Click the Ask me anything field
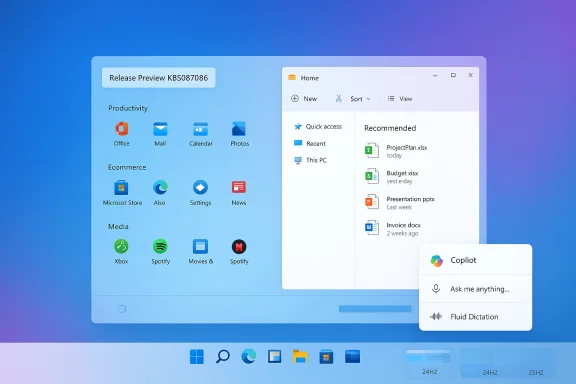This screenshot has height=384, width=576. pyautogui.click(x=475, y=289)
